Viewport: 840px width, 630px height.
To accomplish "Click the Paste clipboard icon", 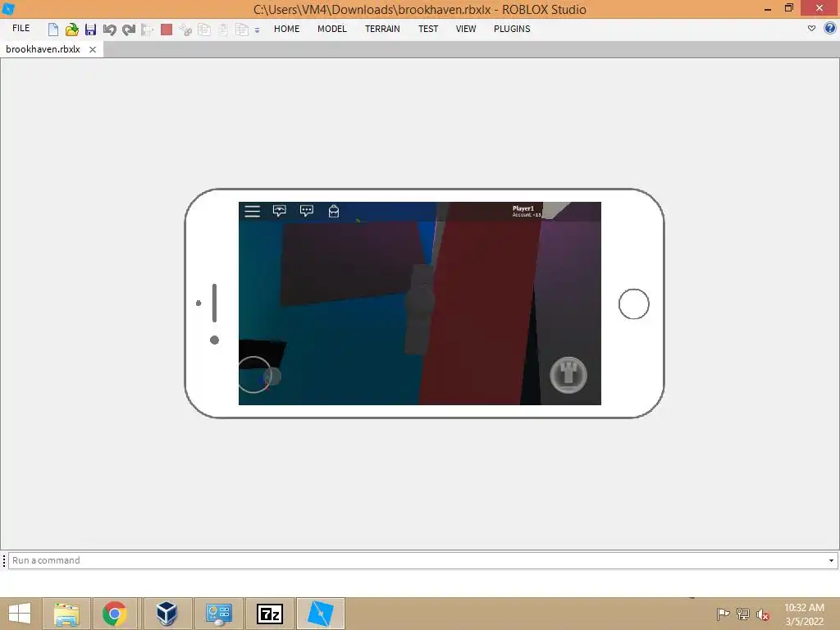I will (223, 30).
